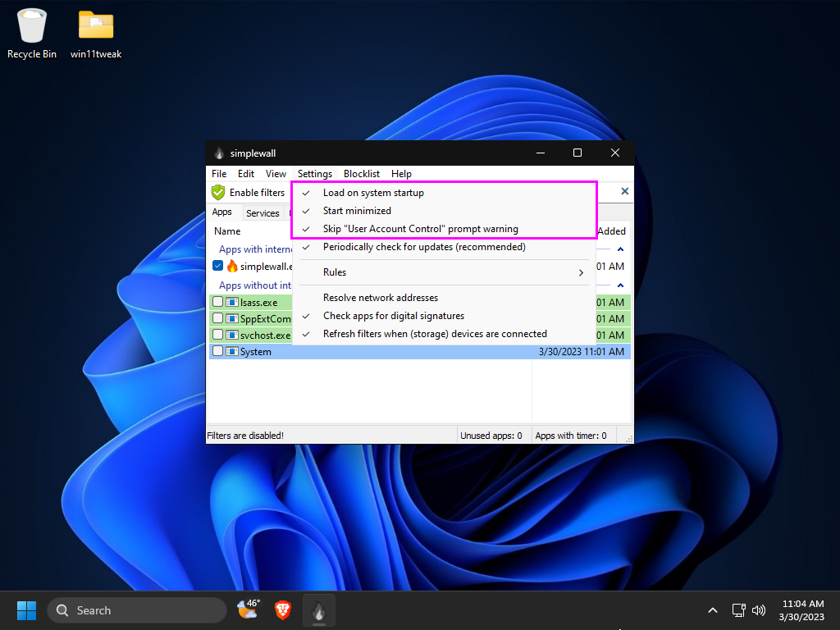Click the System row date 3/30/2023 11:01 AM
This screenshot has height=630, width=840.
click(x=582, y=352)
